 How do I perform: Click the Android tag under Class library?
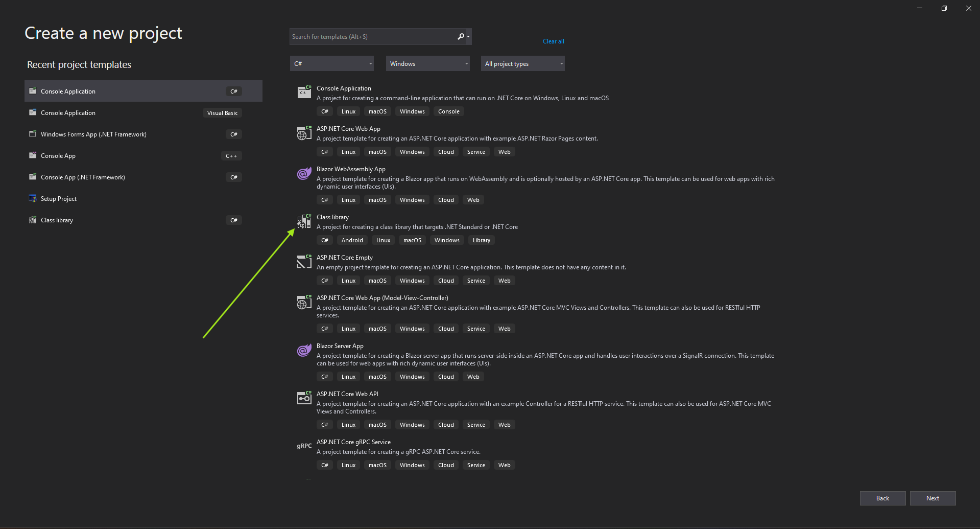tap(352, 240)
